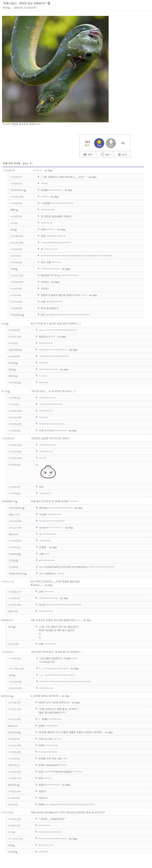Viewport: 152px width, 868px height.
Task: Click the bun face sticker in comments
Action: pos(48,472)
